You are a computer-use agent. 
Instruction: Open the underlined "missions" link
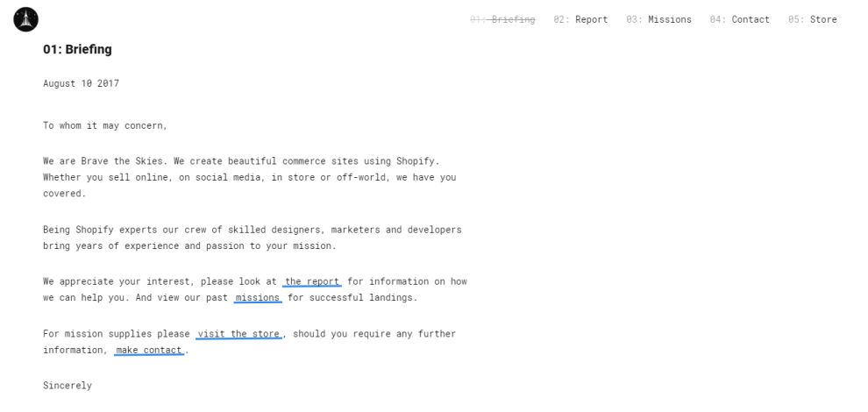(258, 298)
